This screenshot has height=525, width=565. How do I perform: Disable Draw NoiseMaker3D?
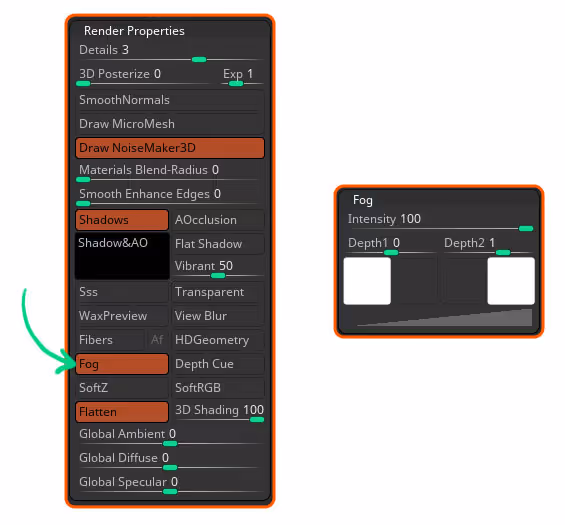(x=170, y=148)
